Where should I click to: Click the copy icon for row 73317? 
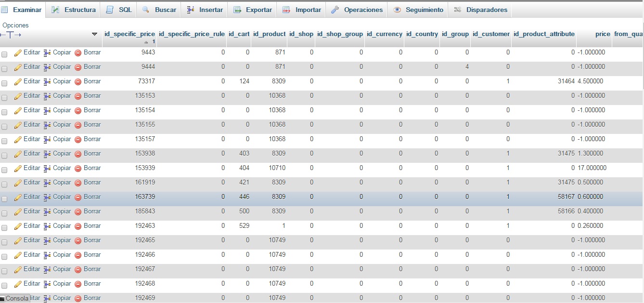click(47, 81)
